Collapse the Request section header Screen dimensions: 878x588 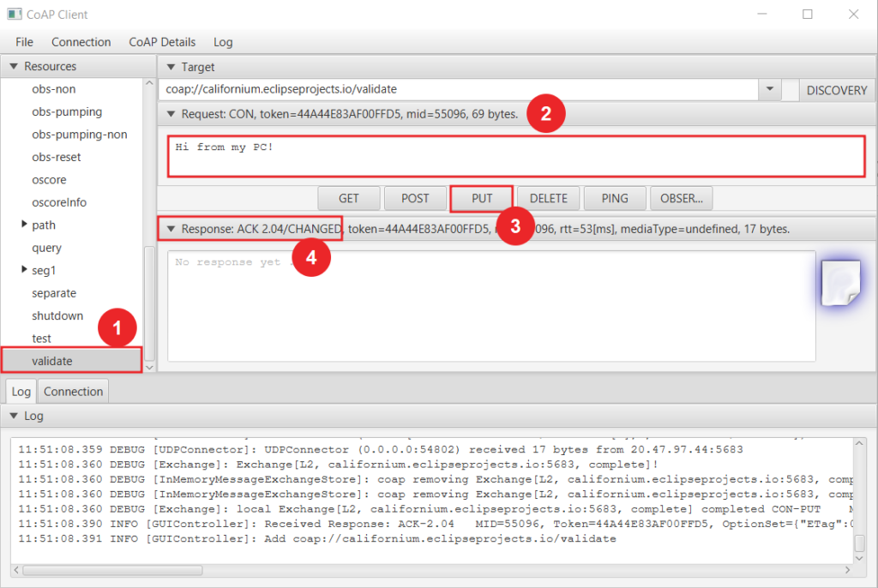(x=171, y=114)
